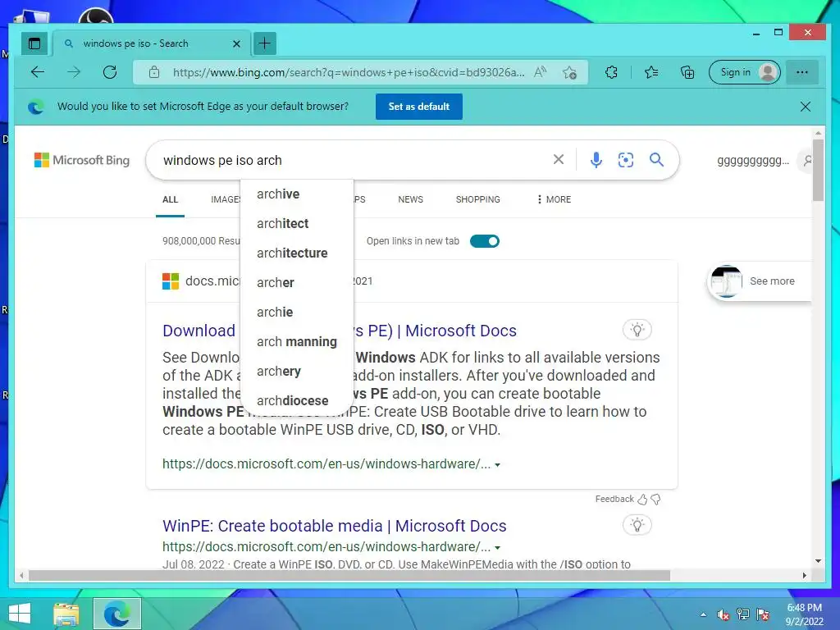Switch to the ALL results tab

[170, 199]
